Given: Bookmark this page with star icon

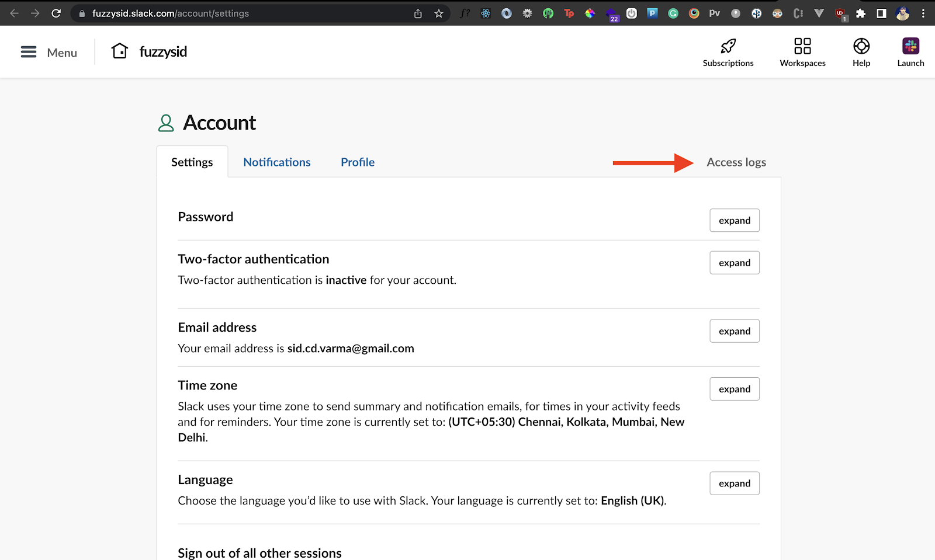Looking at the screenshot, I should click(439, 13).
